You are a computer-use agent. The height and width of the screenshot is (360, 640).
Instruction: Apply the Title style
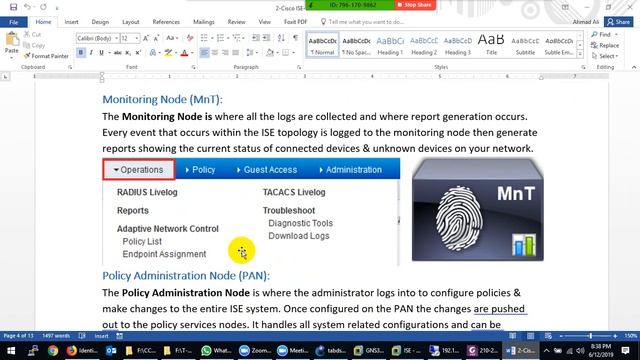click(x=491, y=45)
